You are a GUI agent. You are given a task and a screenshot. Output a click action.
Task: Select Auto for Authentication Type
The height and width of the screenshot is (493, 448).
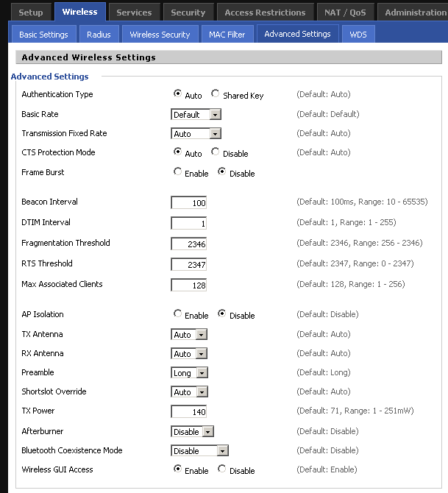177,93
